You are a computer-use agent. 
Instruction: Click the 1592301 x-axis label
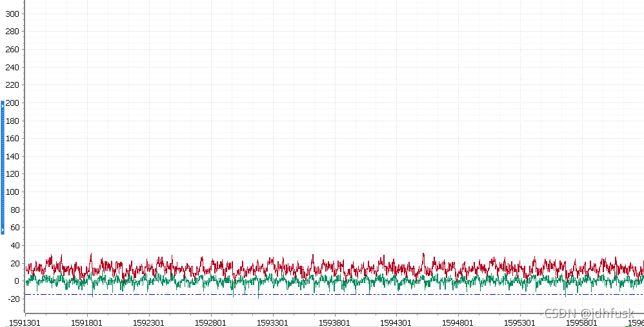[x=148, y=323]
